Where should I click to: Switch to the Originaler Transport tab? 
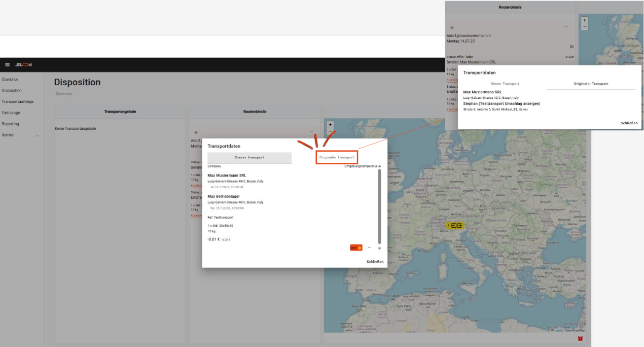pos(337,157)
